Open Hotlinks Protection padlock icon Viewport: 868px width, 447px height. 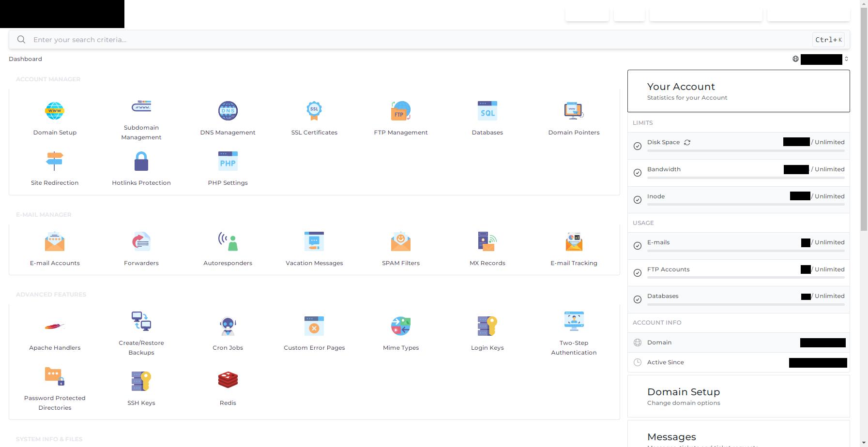coord(141,161)
